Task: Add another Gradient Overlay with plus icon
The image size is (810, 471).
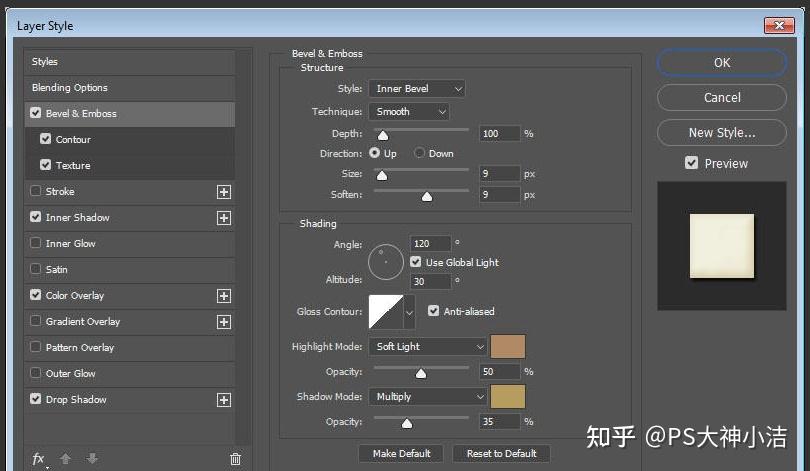Action: point(224,322)
